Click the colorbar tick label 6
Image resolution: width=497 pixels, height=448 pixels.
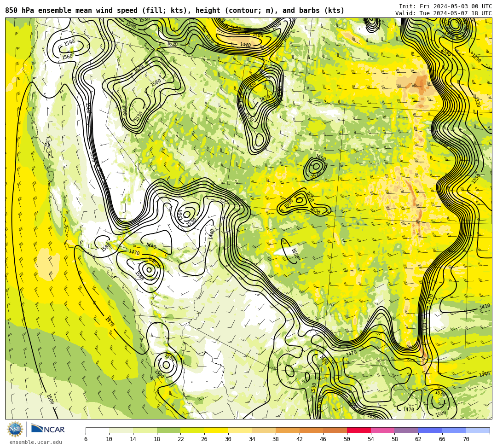[x=86, y=439]
